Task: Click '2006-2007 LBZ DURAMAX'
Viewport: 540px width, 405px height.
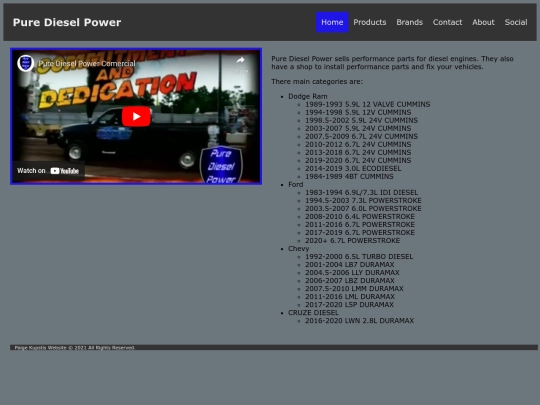Action: 350,281
